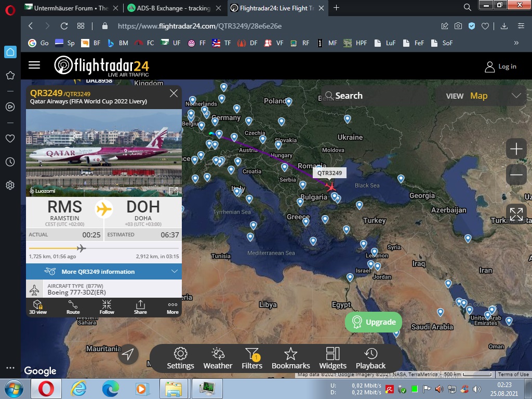Switch to ADS-B Exchange browser tab
Screen dimensions: 532x399
(168, 8)
